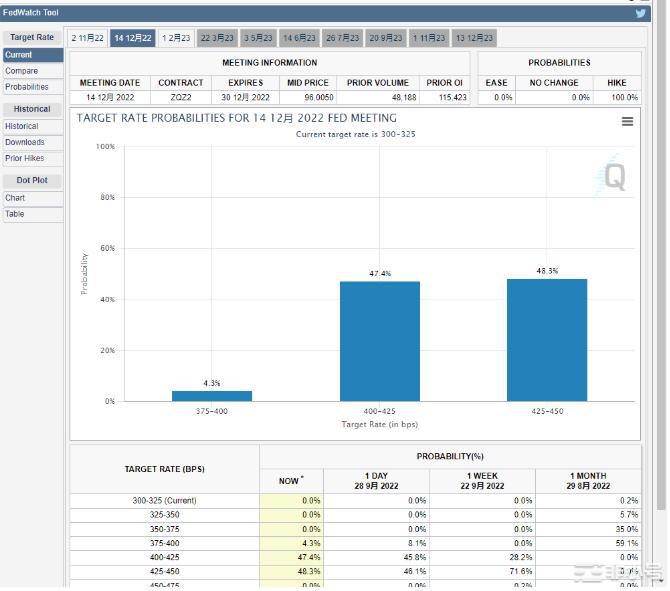This screenshot has height=591, width=670.
Task: Open Probabilities in the sidebar
Action: pos(26,87)
